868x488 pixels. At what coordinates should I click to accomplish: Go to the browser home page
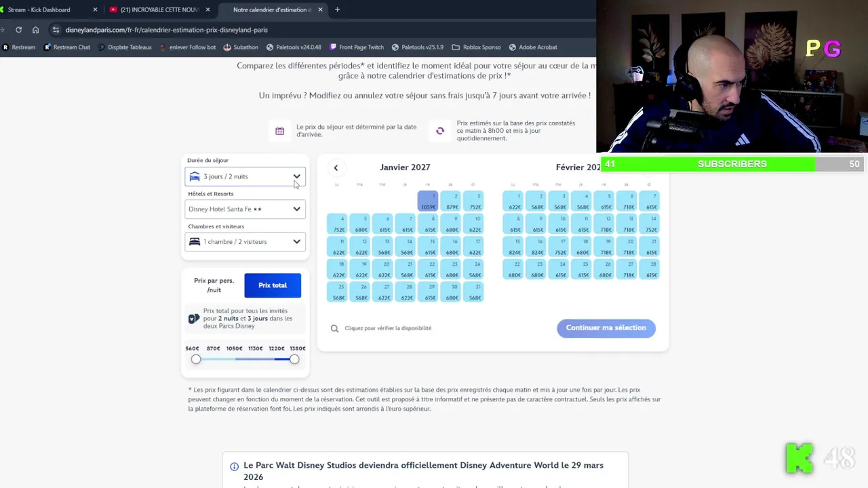click(35, 30)
